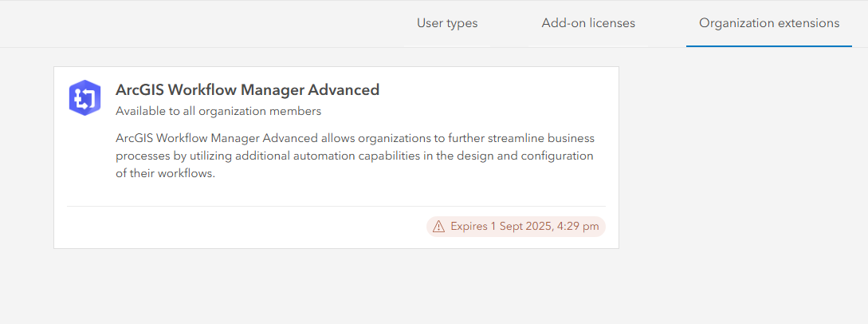Click the 'processes by utilizing' description line
This screenshot has width=868, height=324.
coord(355,156)
